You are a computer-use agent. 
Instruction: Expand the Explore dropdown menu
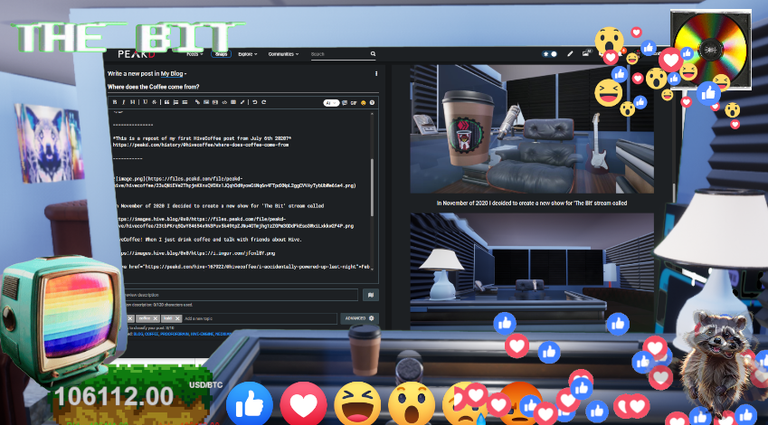pyautogui.click(x=248, y=54)
